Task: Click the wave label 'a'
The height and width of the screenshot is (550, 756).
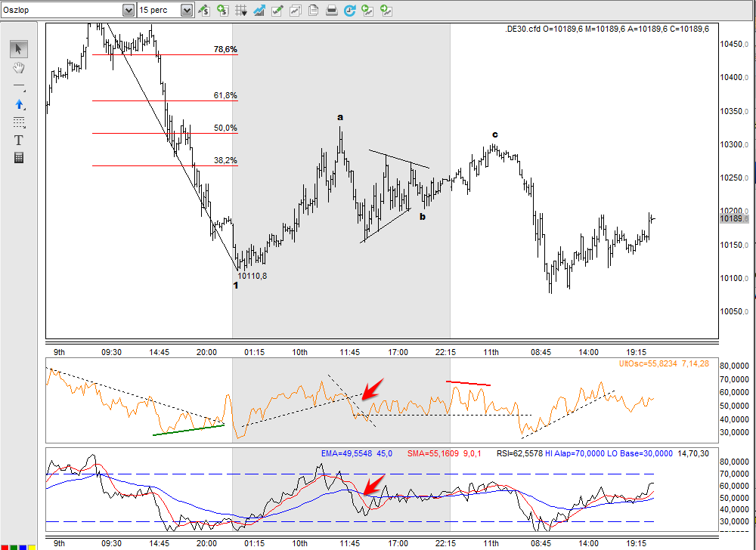Action: click(x=340, y=117)
